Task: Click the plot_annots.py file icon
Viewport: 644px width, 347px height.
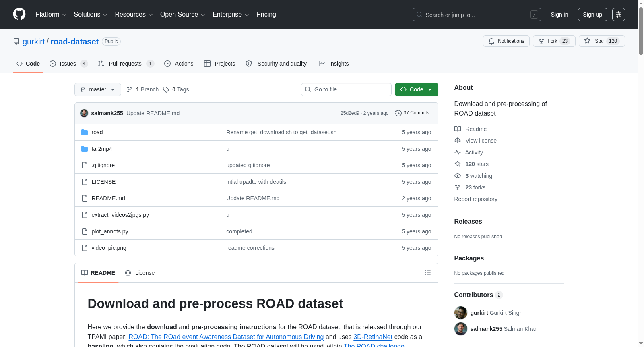Action: point(85,231)
